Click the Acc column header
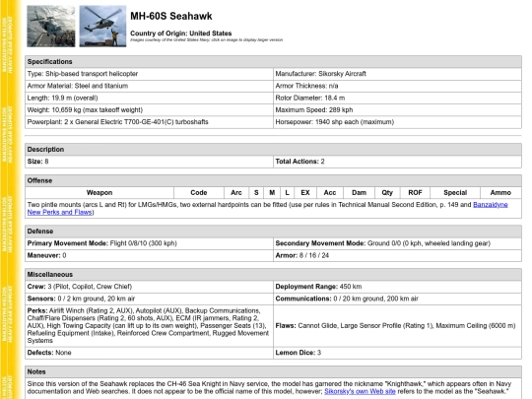The image size is (532, 399). coord(330,193)
